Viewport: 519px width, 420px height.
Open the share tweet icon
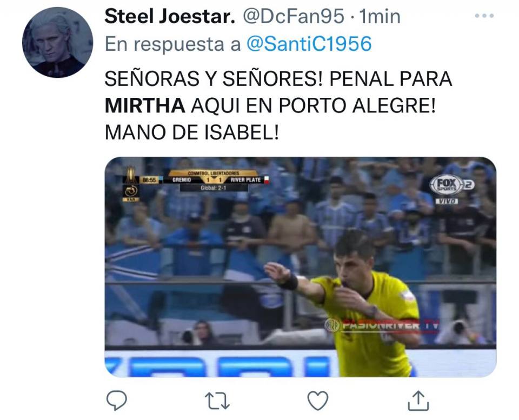click(418, 401)
